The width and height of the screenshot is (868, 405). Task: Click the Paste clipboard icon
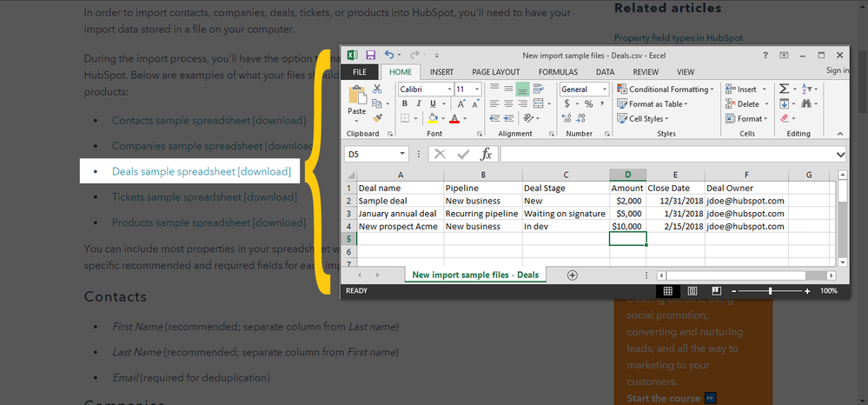(357, 95)
